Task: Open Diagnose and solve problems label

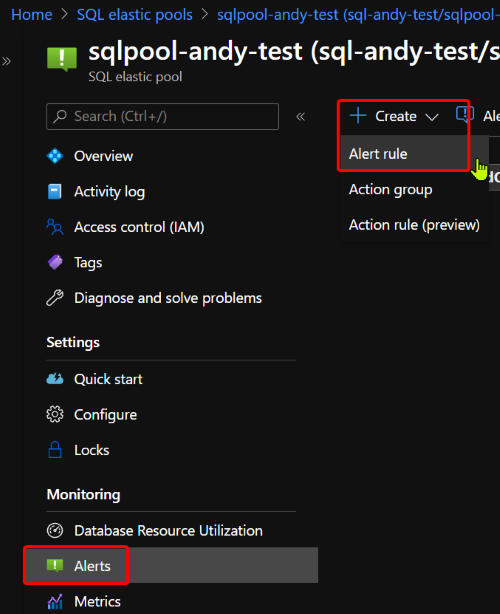Action: click(168, 298)
